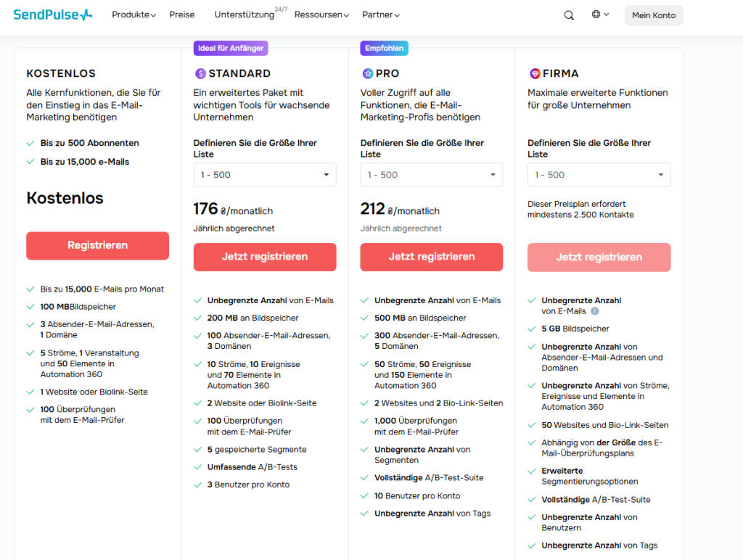Expand the Partner dropdown
Screen dimensions: 743x560
(x=379, y=15)
